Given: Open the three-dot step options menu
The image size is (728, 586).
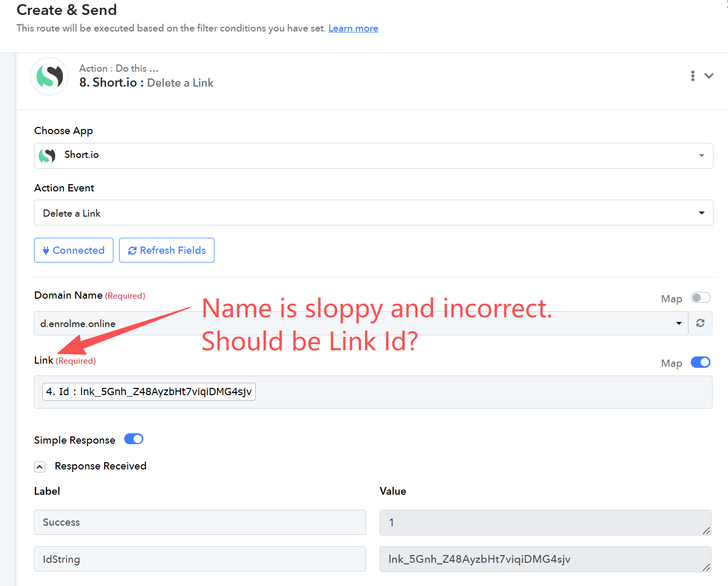Looking at the screenshot, I should (692, 76).
